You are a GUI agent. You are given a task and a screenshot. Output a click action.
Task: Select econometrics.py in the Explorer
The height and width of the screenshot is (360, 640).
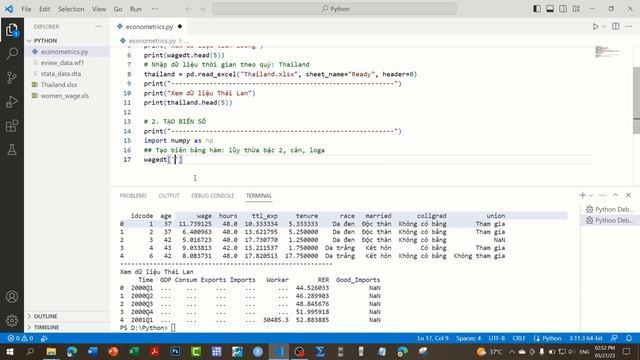[x=67, y=52]
